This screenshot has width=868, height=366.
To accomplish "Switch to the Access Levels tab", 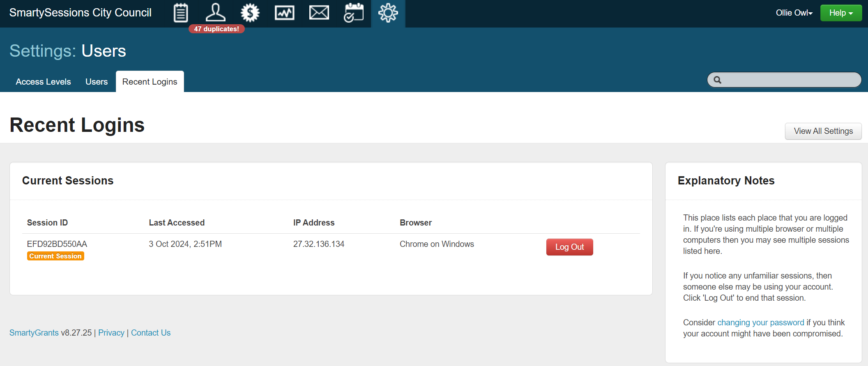I will click(x=43, y=82).
